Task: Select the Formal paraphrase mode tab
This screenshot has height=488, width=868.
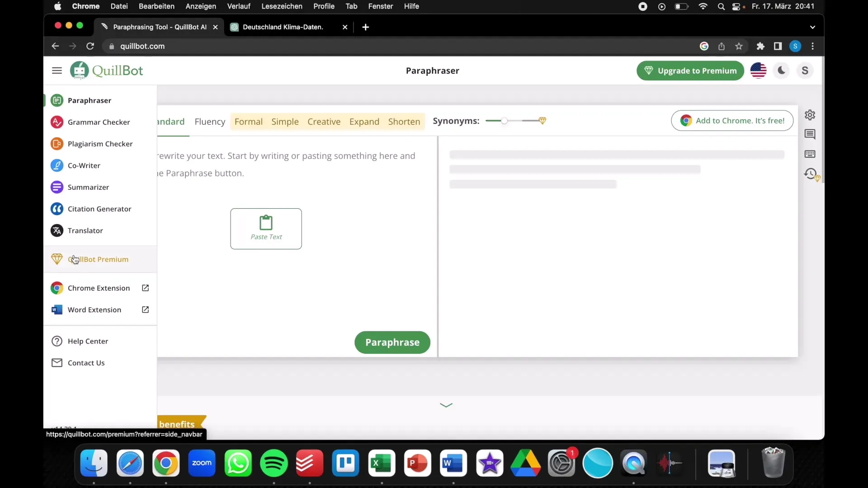Action: coord(249,122)
